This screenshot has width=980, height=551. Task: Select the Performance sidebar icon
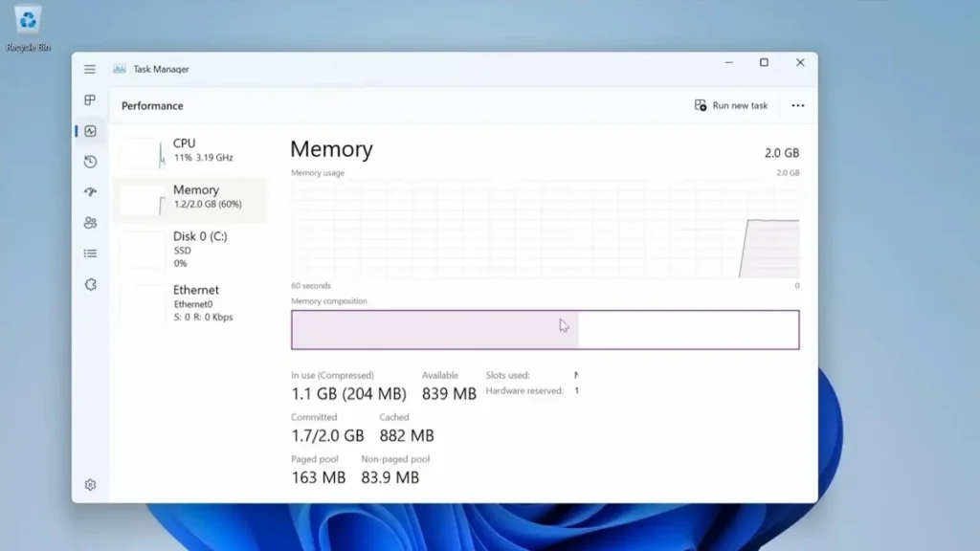90,131
